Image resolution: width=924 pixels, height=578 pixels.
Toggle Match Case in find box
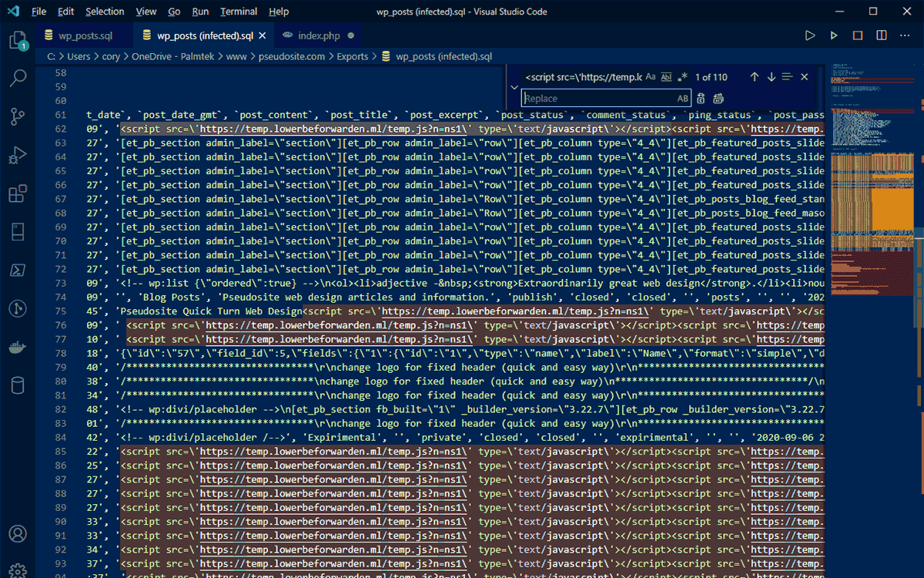coord(651,77)
